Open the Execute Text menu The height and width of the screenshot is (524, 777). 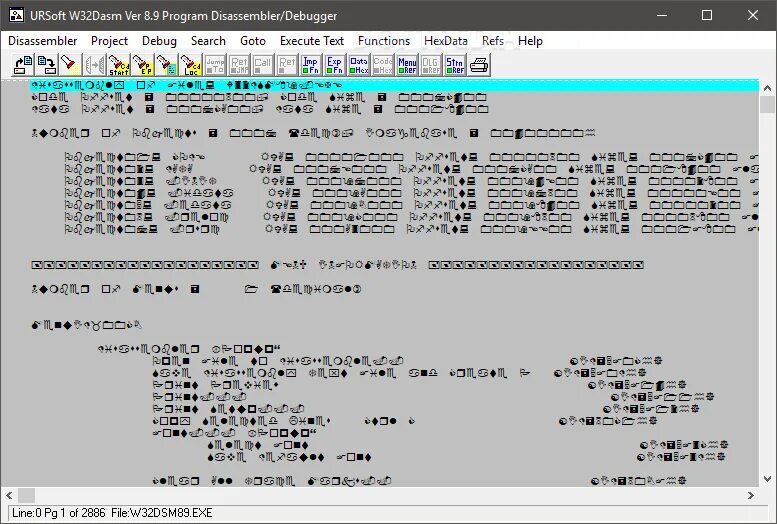click(x=312, y=41)
